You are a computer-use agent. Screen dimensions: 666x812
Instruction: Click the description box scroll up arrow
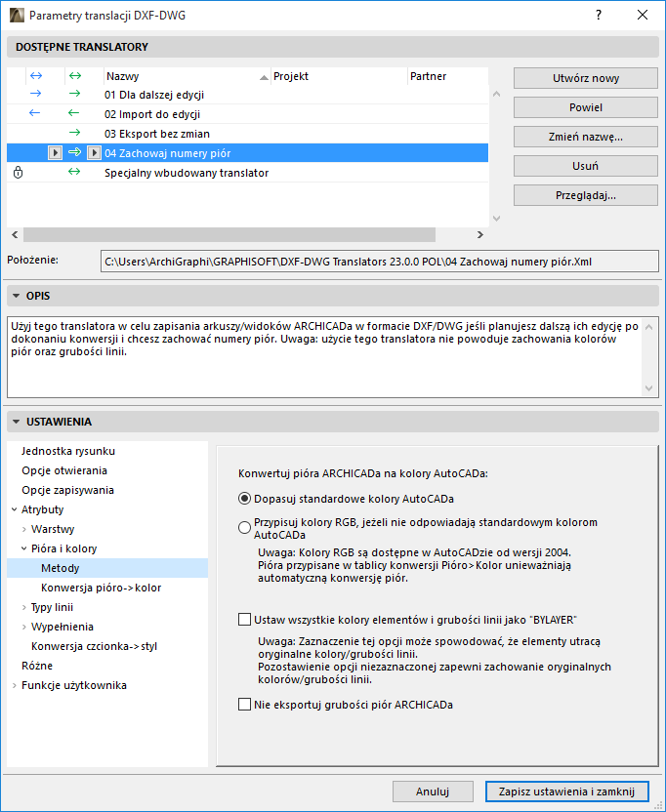649,327
